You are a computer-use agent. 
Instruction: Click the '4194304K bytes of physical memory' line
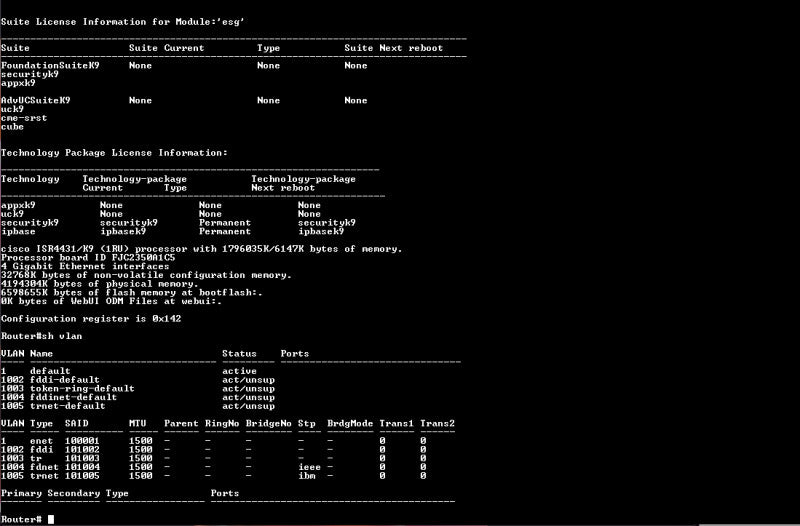coord(99,284)
